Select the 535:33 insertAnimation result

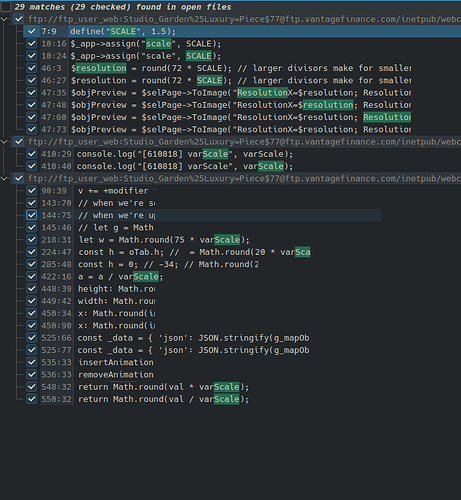(116, 362)
